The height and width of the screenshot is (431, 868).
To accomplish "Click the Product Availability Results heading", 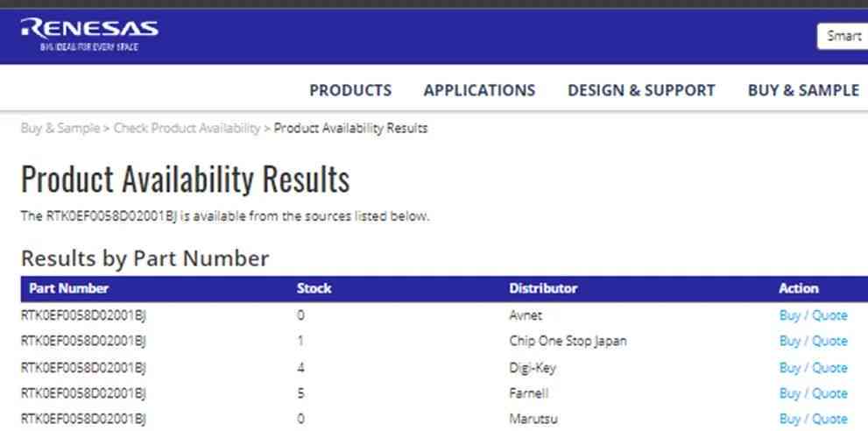I will (186, 180).
